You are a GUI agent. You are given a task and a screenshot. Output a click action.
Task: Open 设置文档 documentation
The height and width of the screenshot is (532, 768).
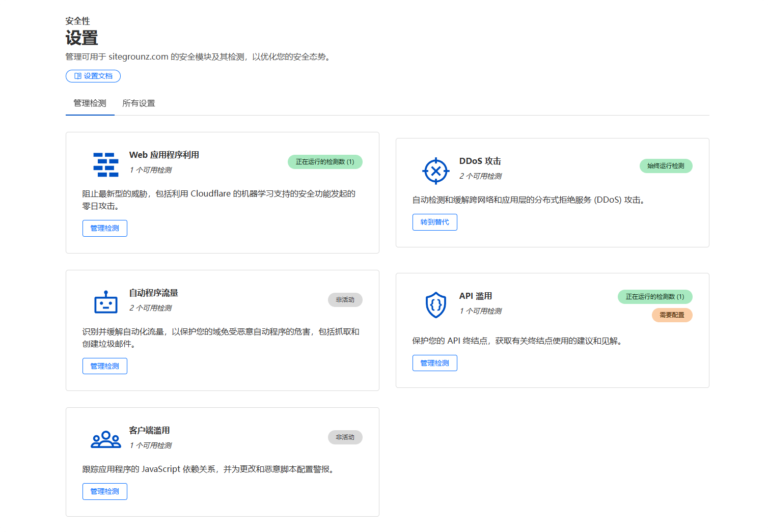93,75
